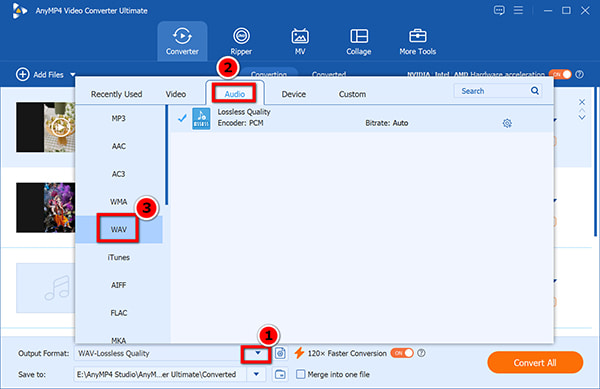Image resolution: width=600 pixels, height=389 pixels.
Task: Switch to the MV tab
Action: click(300, 41)
